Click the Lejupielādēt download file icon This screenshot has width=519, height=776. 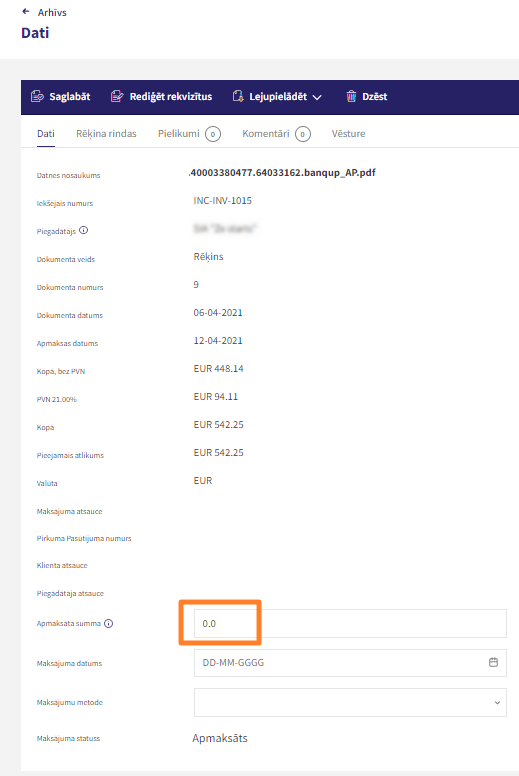coord(238,97)
